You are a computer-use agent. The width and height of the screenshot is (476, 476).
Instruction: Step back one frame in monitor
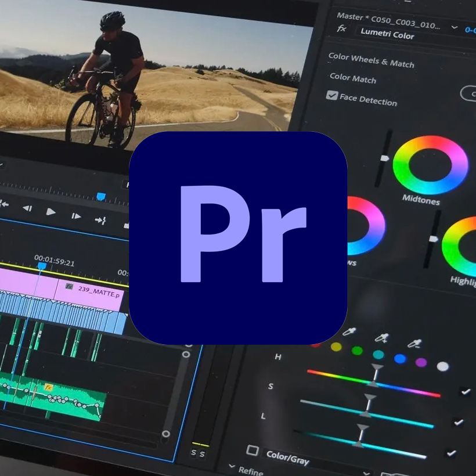pyautogui.click(x=27, y=208)
